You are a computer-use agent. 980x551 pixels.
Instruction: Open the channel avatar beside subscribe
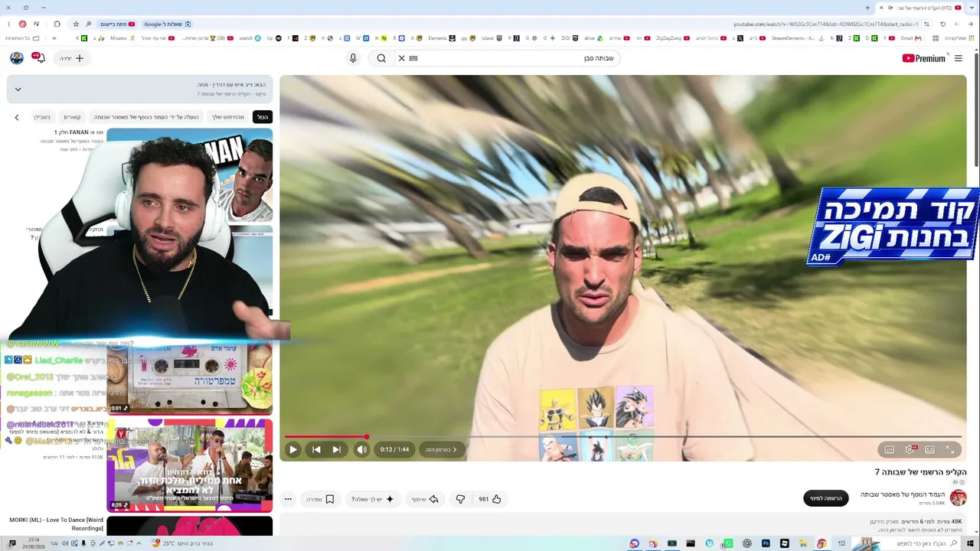click(958, 498)
